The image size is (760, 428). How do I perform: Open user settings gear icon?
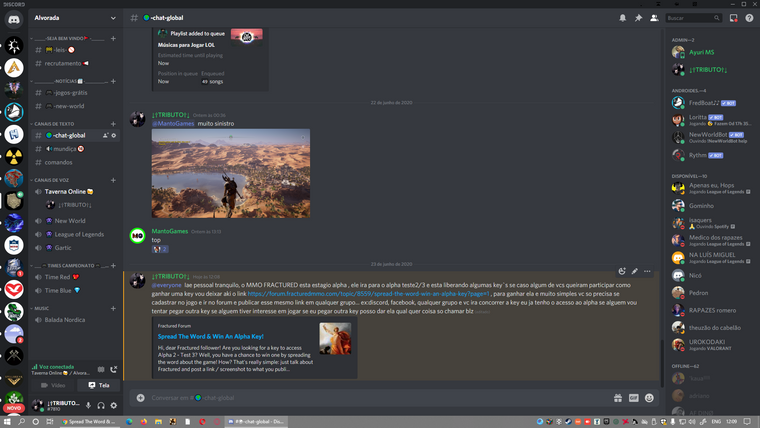point(114,405)
